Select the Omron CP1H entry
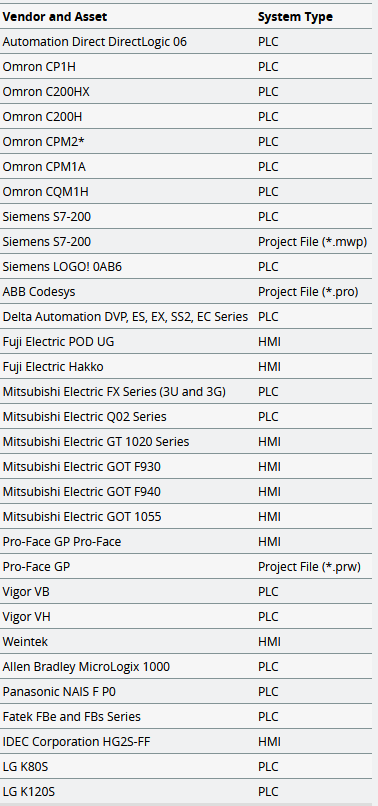The height and width of the screenshot is (806, 378). (x=40, y=67)
